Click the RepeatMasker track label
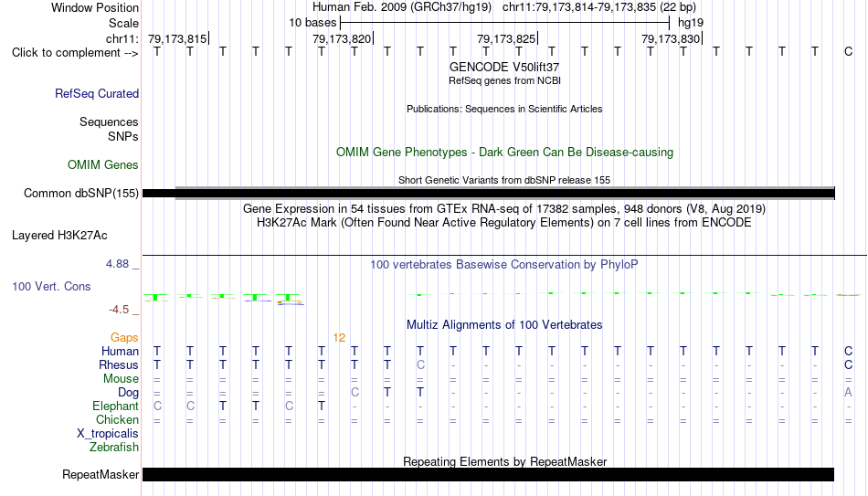This screenshot has width=868, height=496. point(101,474)
